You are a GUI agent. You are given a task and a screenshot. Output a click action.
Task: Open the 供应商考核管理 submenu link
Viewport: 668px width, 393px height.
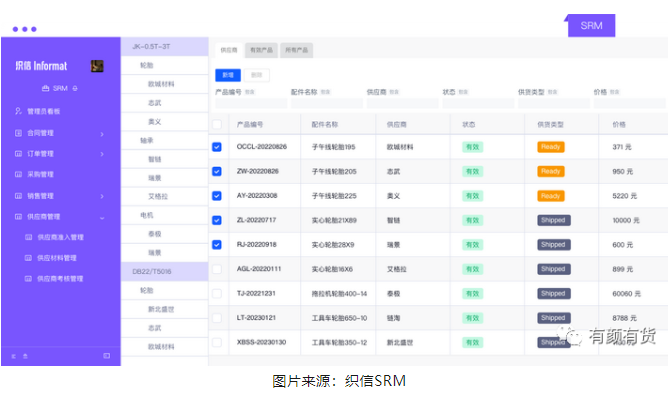click(x=60, y=279)
